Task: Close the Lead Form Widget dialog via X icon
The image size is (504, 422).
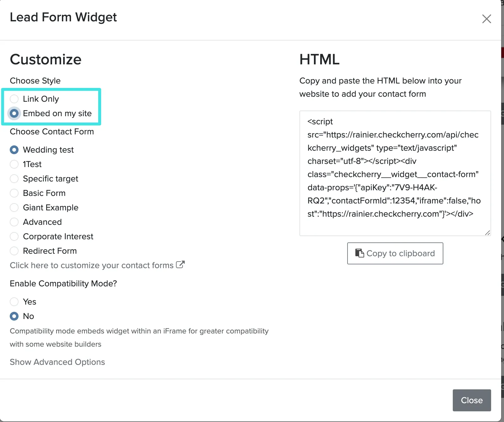Action: (x=486, y=19)
